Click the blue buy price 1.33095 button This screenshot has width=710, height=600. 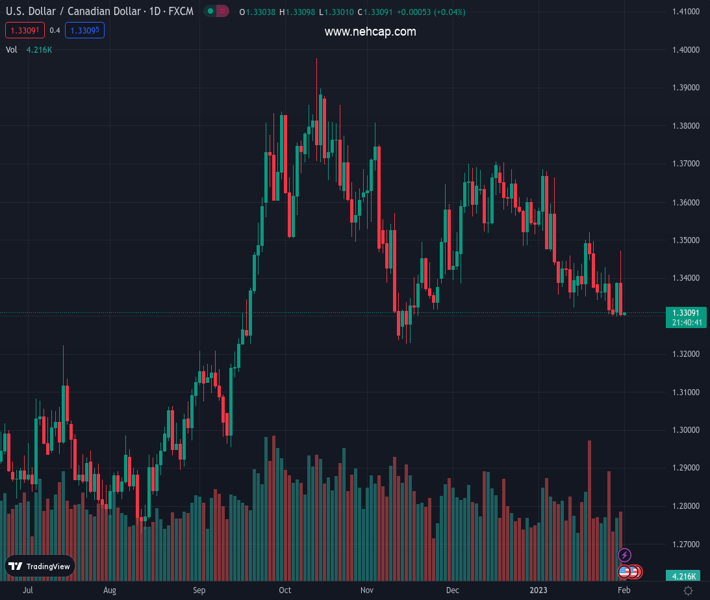[85, 31]
